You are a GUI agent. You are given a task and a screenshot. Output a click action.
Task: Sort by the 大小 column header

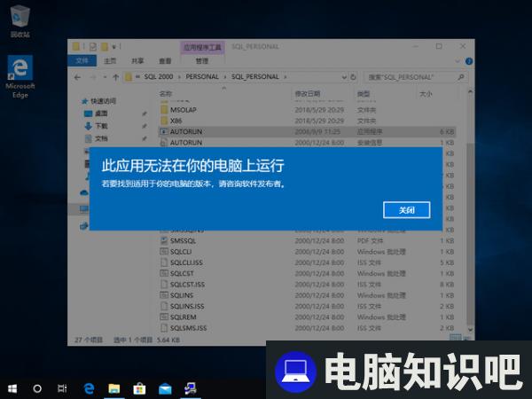coord(426,94)
